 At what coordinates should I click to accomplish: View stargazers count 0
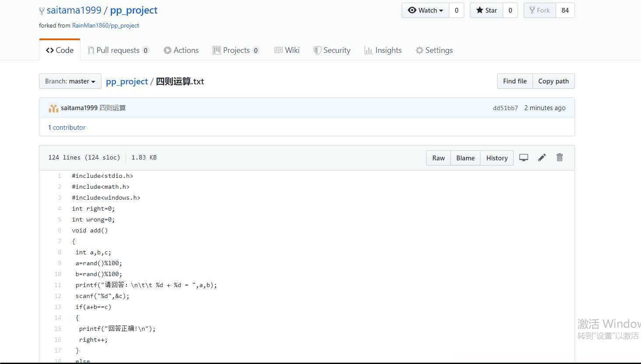coord(510,10)
